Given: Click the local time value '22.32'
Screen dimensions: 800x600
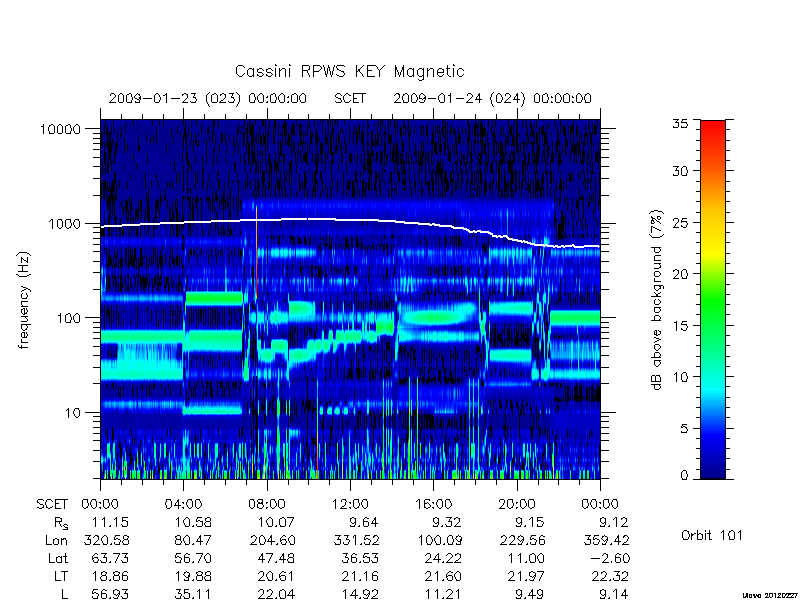Looking at the screenshot, I should pyautogui.click(x=609, y=577).
